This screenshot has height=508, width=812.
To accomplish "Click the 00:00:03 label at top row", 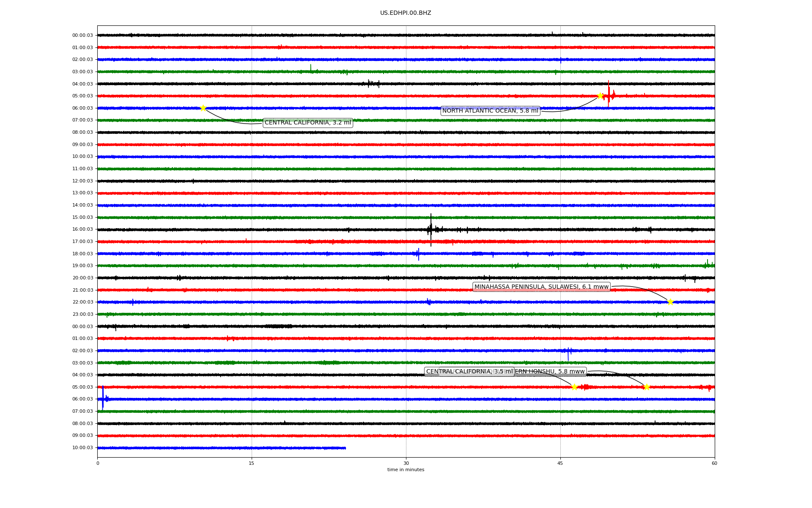I will pos(82,36).
